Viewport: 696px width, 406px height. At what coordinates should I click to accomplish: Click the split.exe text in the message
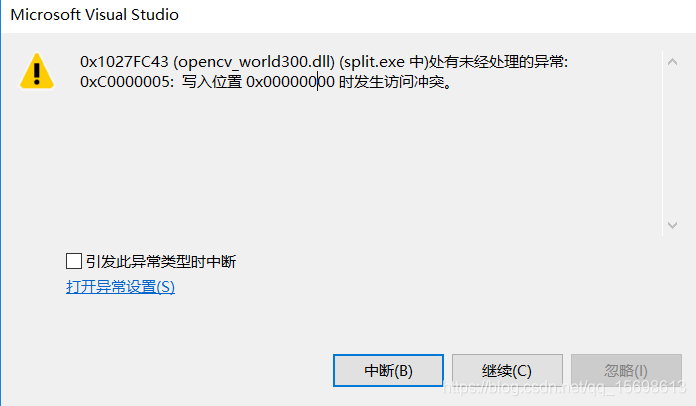tap(372, 62)
